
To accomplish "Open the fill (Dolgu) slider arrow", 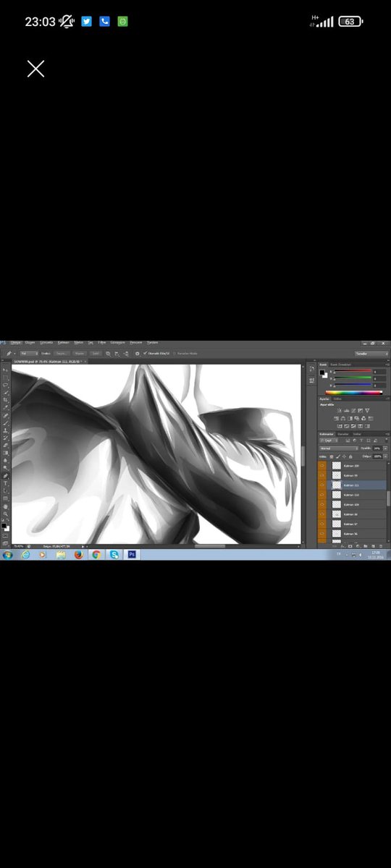I will [385, 456].
